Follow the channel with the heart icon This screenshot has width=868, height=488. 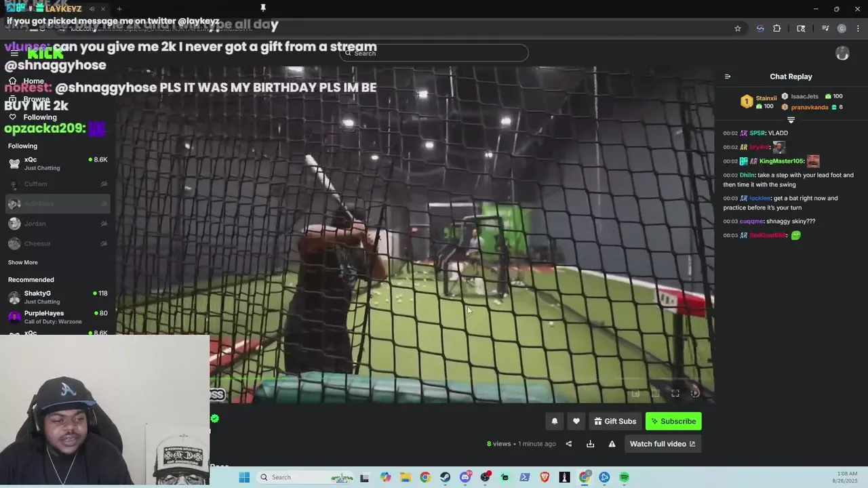point(576,422)
